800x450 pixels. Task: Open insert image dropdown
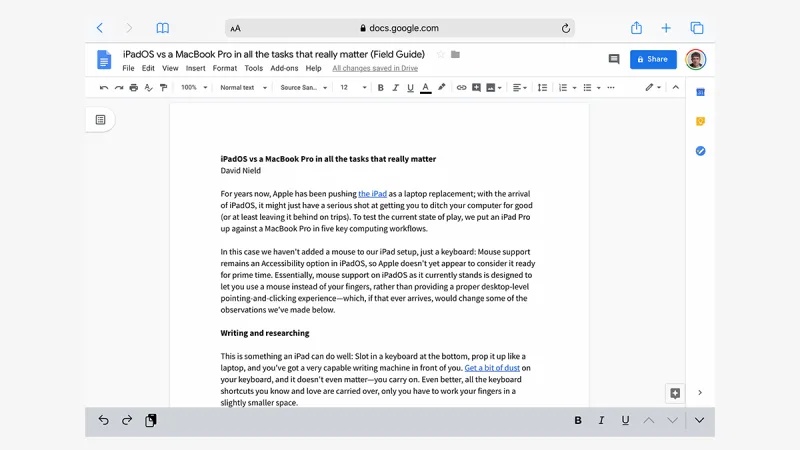tap(494, 88)
